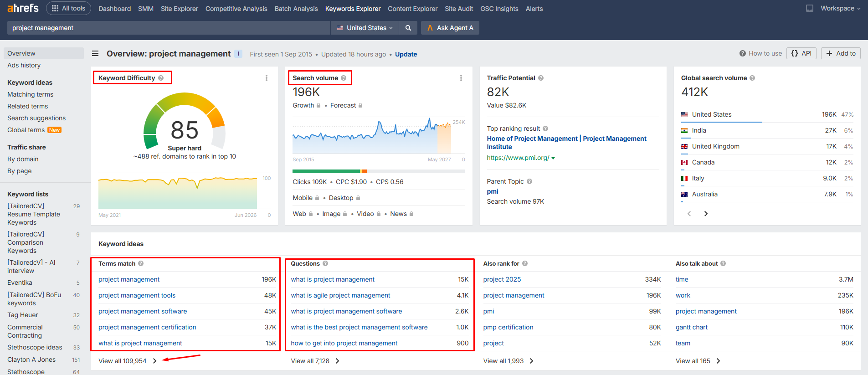Click the Ask Agent A button
Screen dimensions: 868x375
(450, 28)
